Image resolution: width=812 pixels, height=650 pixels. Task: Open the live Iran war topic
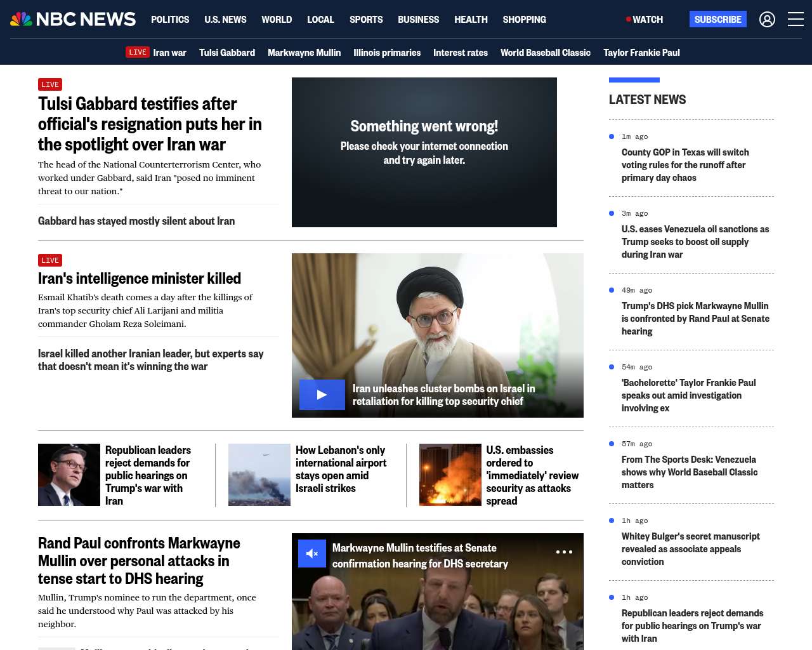[156, 53]
